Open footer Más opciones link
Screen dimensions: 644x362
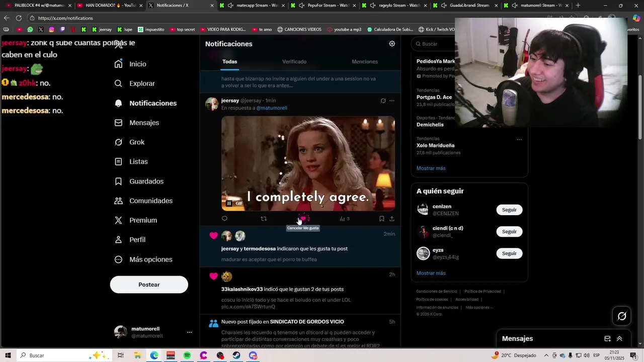[479, 307]
